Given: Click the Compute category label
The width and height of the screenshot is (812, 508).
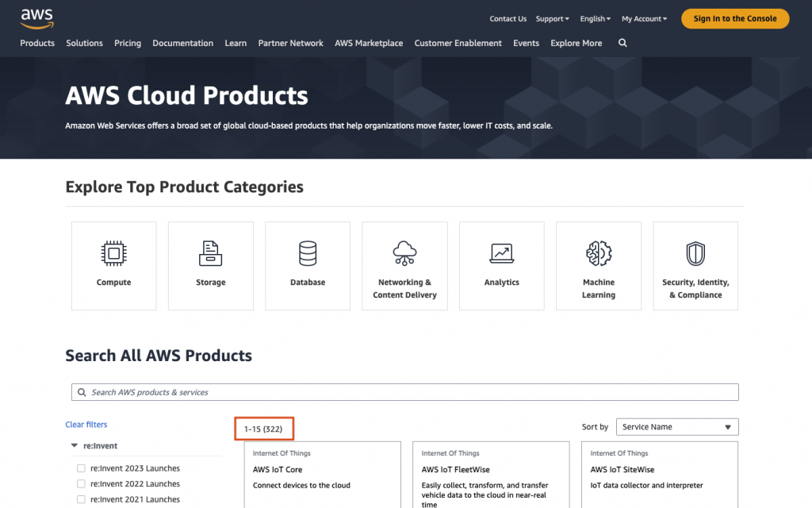Looking at the screenshot, I should click(114, 283).
